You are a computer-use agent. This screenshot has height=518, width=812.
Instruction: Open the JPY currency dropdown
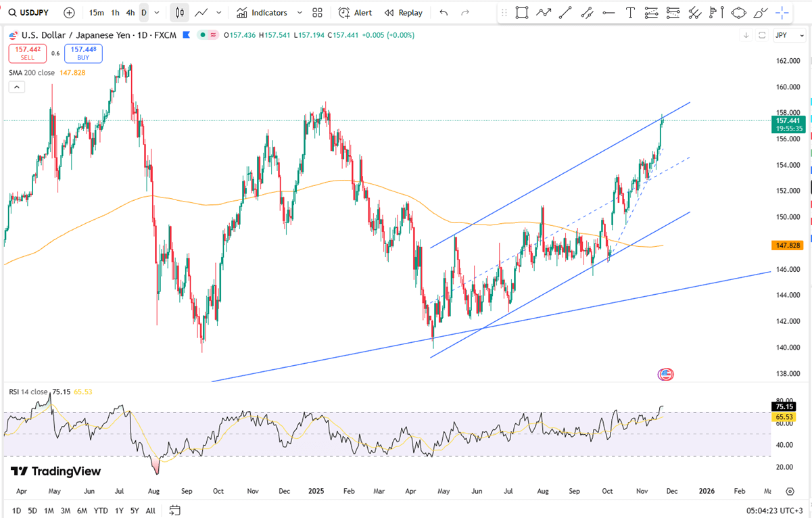[784, 35]
